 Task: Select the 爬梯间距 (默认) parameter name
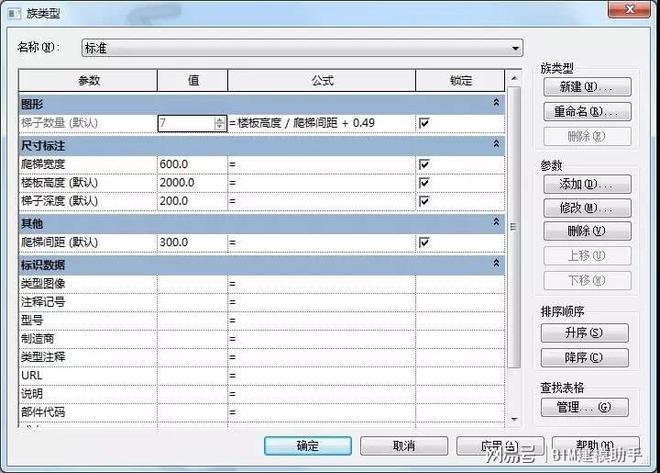tap(59, 242)
